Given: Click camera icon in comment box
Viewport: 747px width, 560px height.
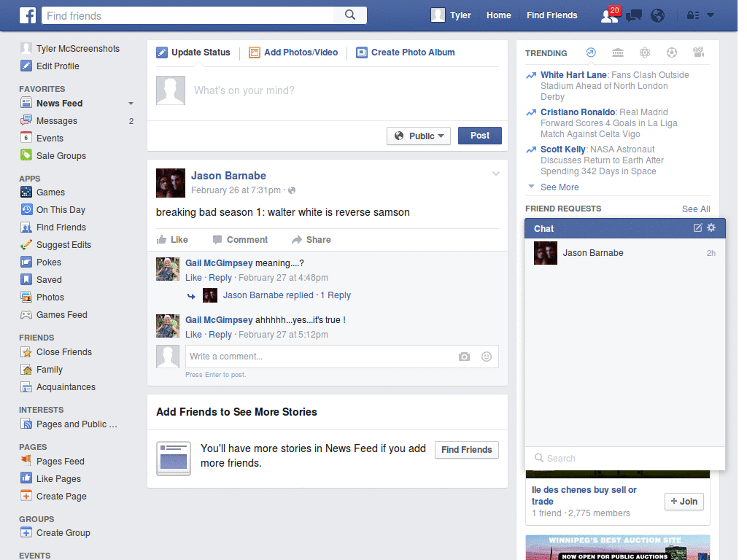Looking at the screenshot, I should click(x=464, y=357).
